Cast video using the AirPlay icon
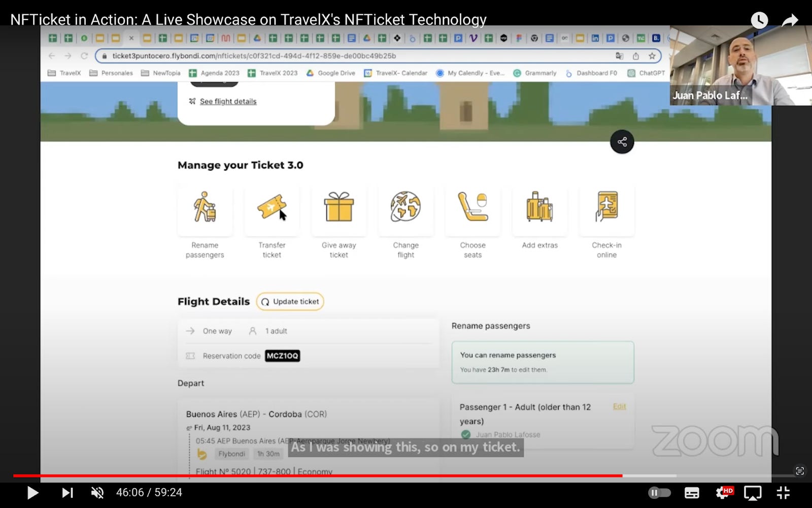 [753, 493]
